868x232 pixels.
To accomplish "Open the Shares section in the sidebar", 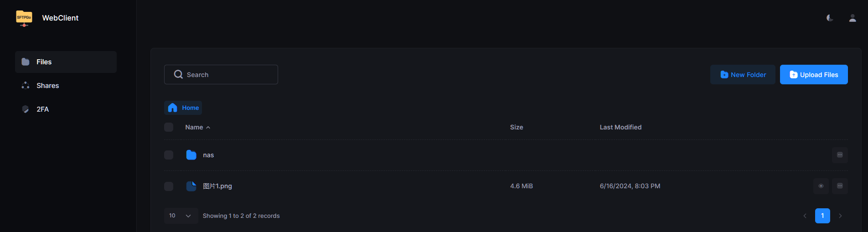I will 47,86.
